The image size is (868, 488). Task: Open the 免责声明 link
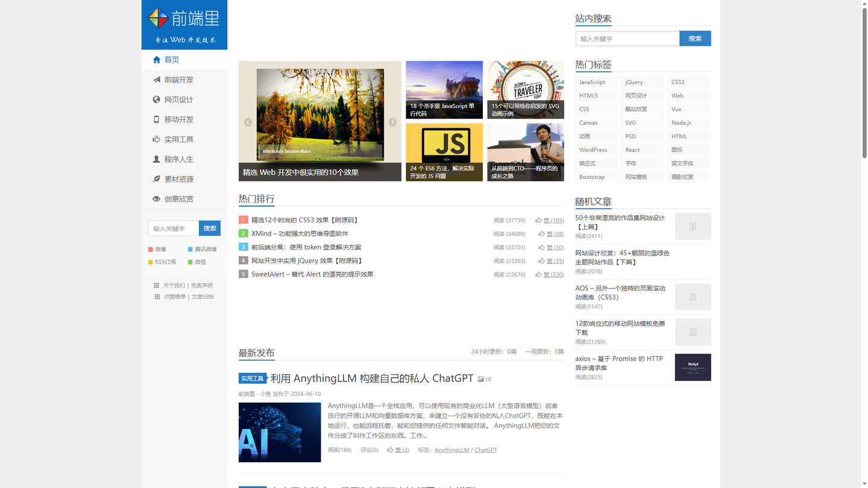click(202, 286)
